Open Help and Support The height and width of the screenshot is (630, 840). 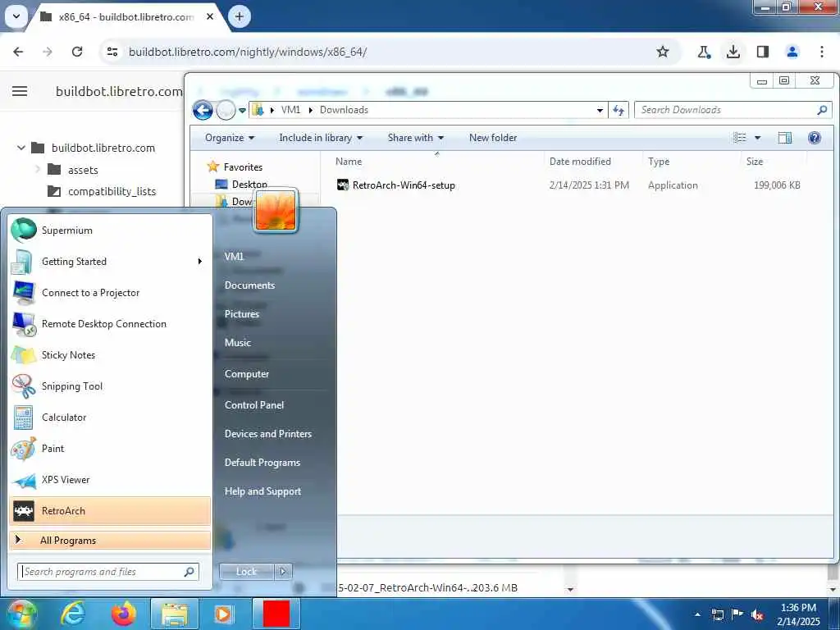(263, 491)
